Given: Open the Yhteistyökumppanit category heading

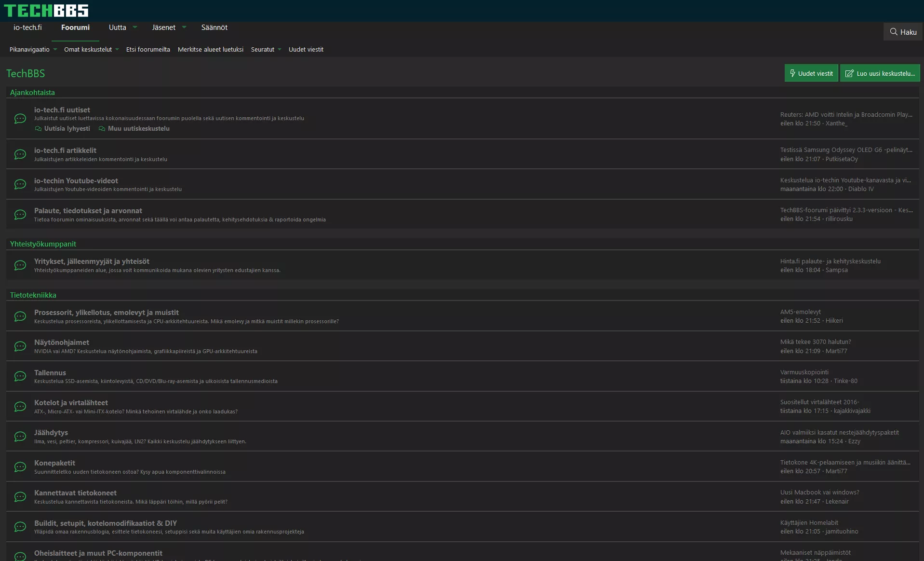Looking at the screenshot, I should coord(43,244).
